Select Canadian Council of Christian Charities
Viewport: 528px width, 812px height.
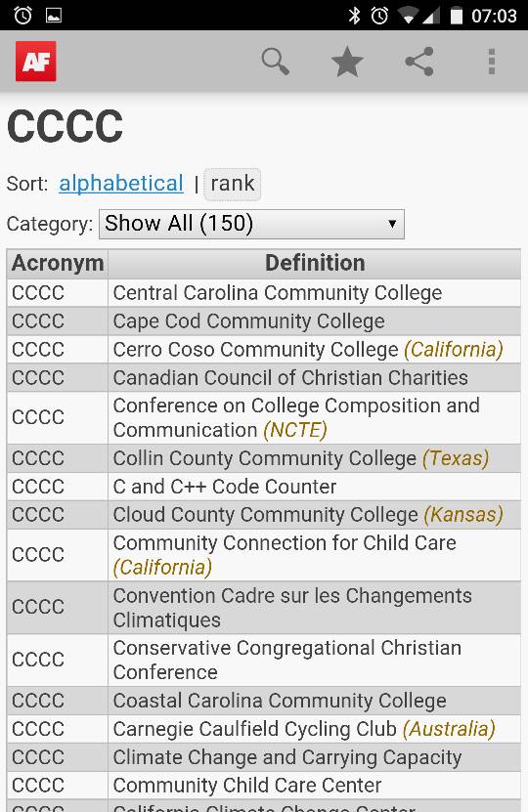[x=290, y=377]
